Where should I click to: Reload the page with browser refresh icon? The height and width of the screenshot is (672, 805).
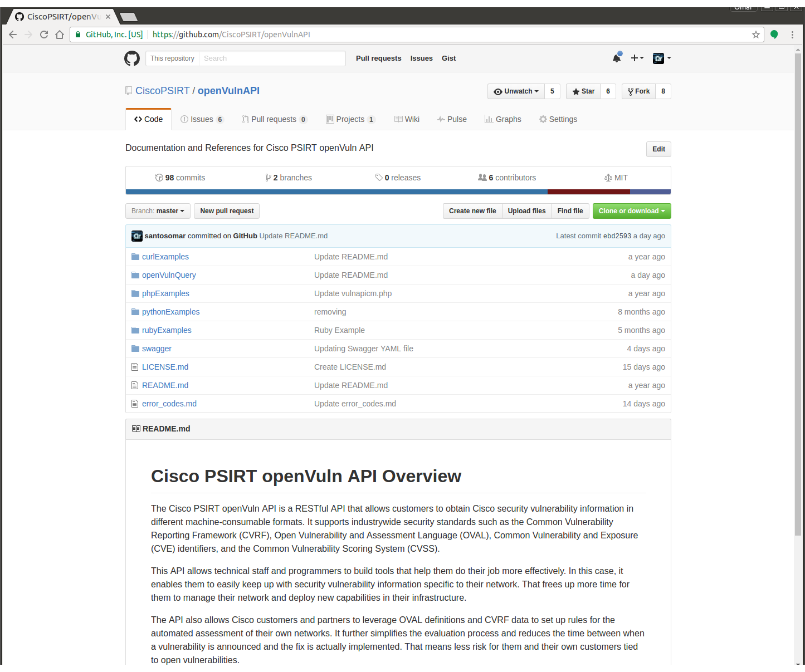(x=44, y=35)
